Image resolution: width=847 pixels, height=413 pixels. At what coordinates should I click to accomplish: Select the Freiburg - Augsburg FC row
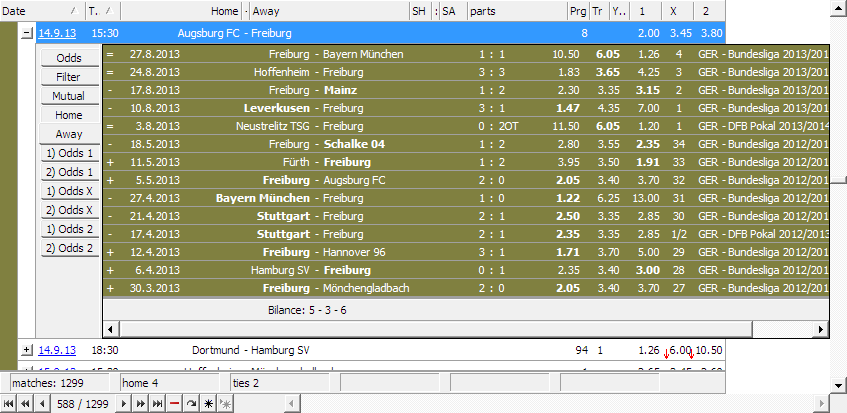(x=466, y=180)
